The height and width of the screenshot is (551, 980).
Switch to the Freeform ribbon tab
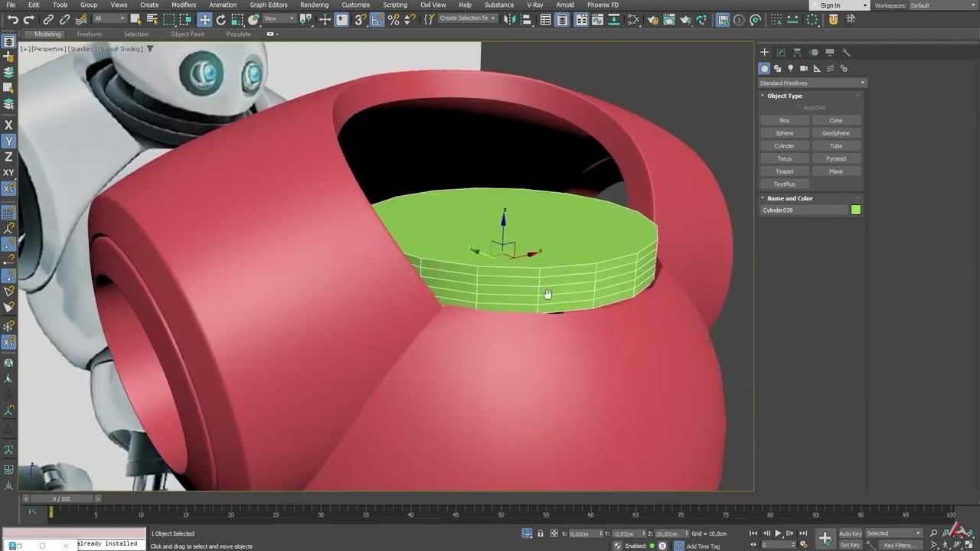tap(89, 34)
